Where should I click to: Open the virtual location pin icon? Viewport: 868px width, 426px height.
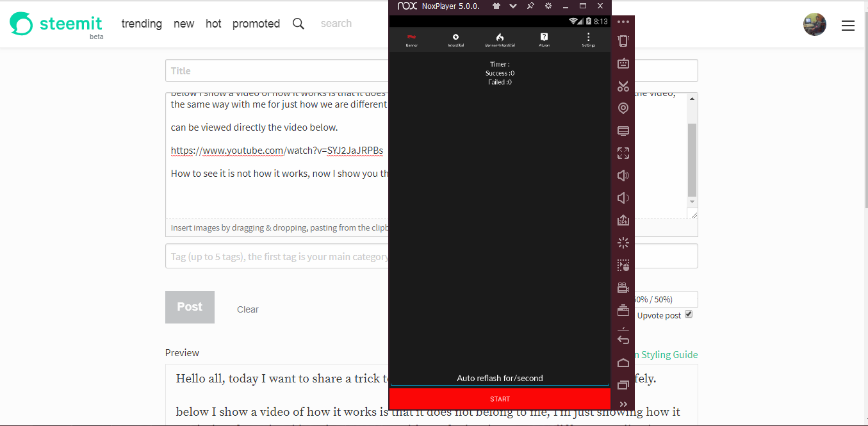(x=623, y=108)
